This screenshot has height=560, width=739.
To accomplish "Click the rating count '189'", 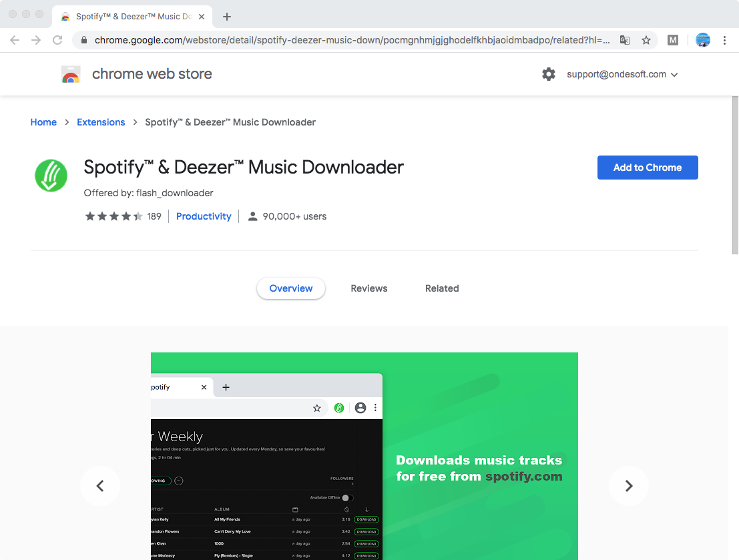I will coord(154,216).
